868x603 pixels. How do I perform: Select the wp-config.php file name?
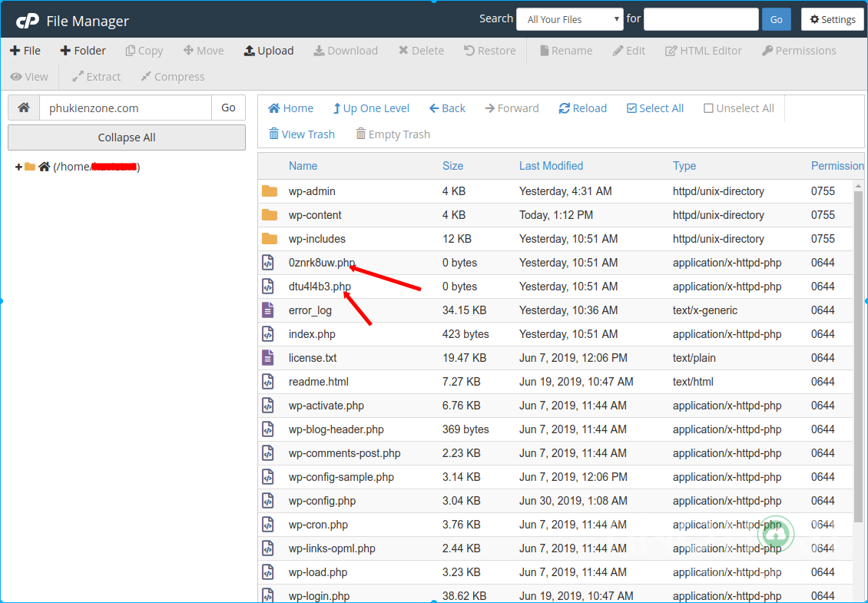pyautogui.click(x=322, y=501)
